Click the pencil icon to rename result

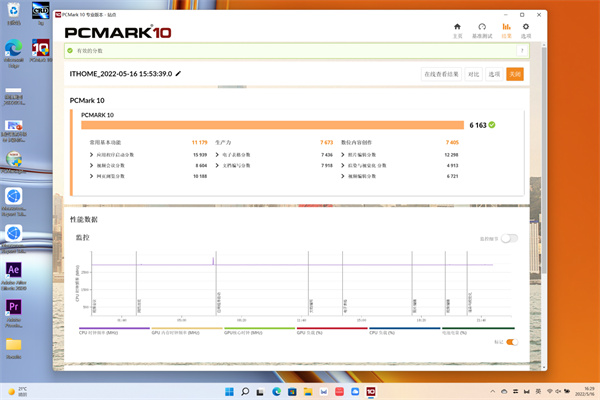178,73
